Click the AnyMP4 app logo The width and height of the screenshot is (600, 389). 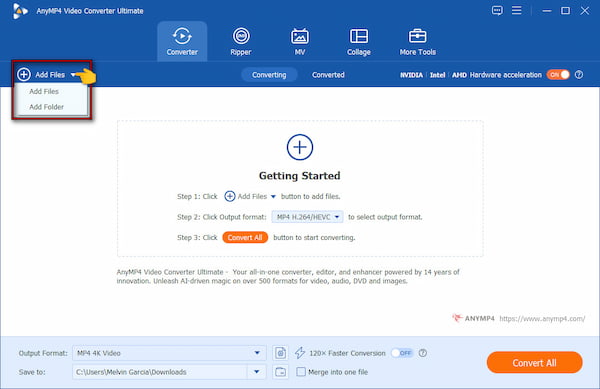(20, 11)
